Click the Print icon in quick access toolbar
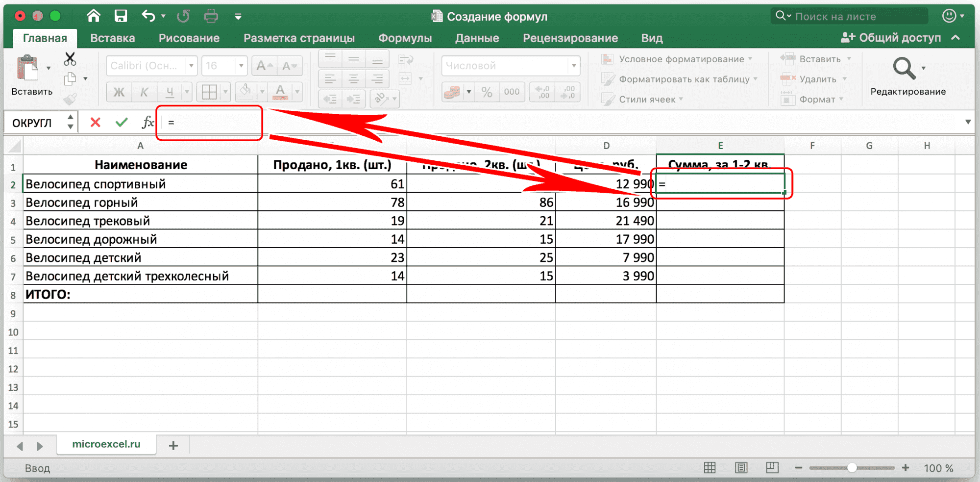 [210, 15]
